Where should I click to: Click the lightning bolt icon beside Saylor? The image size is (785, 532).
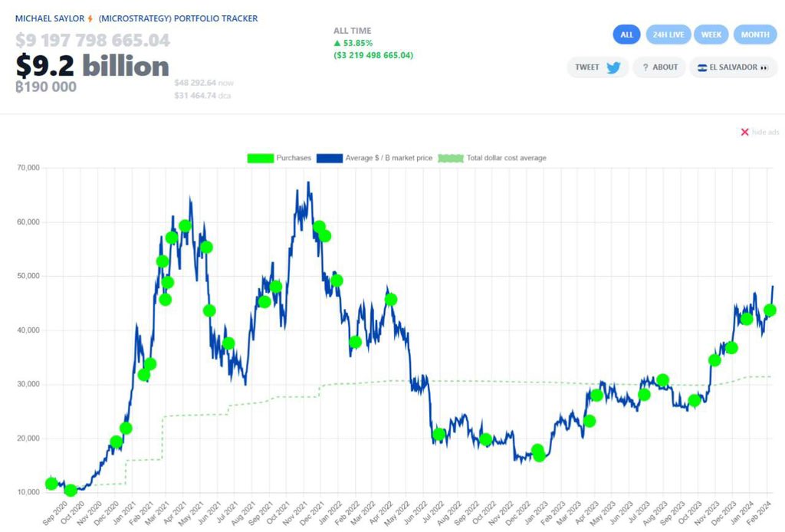(x=90, y=18)
